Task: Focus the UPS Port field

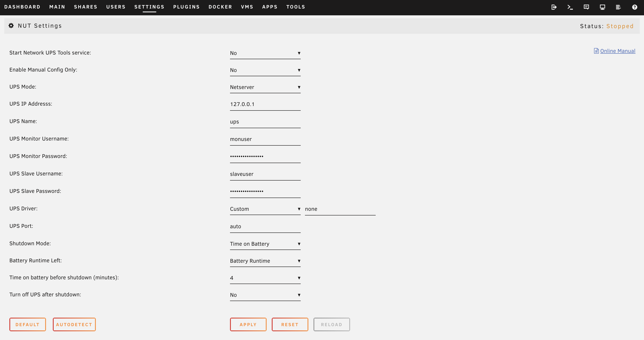Action: click(265, 227)
